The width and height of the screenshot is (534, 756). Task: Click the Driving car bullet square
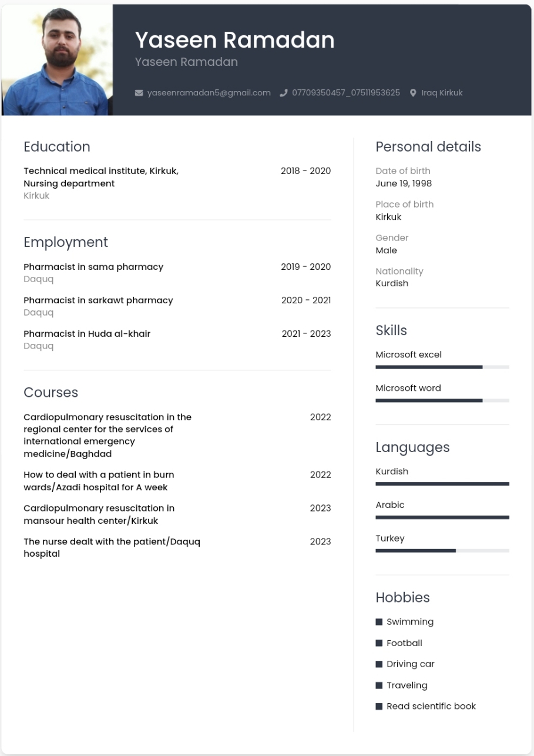coord(379,664)
